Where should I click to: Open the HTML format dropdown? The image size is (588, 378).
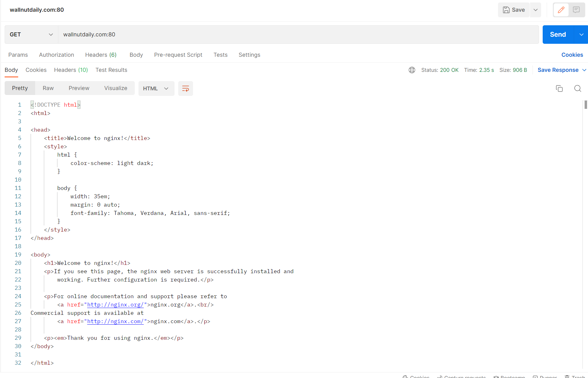156,88
